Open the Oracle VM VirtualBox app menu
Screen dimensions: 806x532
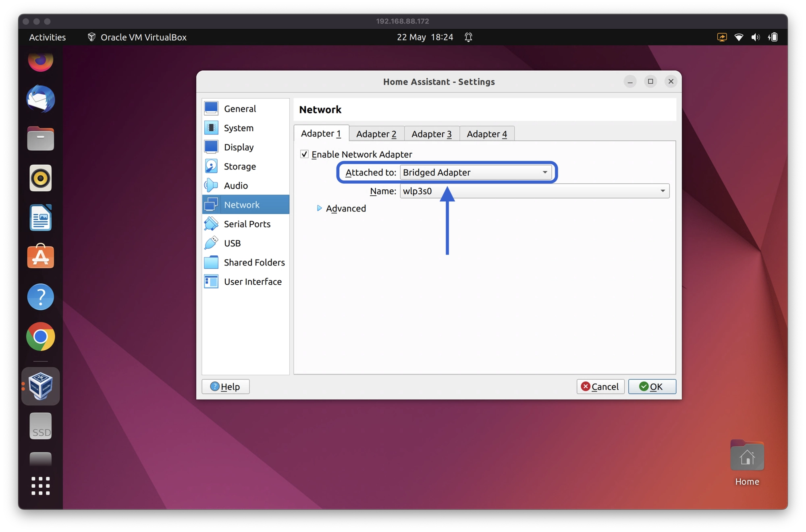pyautogui.click(x=137, y=37)
